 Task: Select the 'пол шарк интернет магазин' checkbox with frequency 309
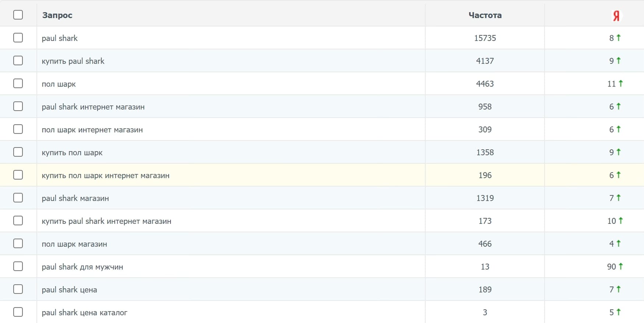tap(18, 129)
